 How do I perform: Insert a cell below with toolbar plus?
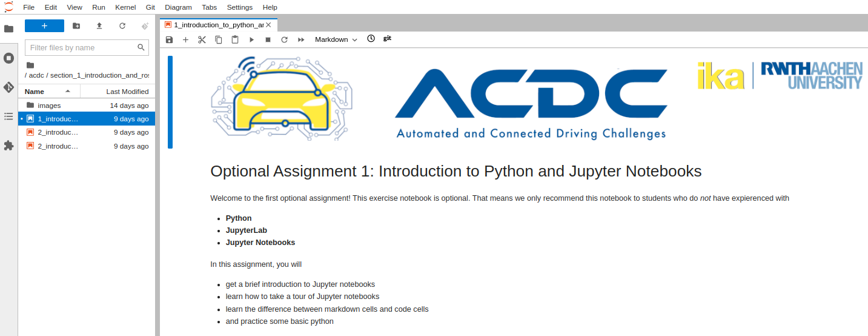click(x=185, y=39)
